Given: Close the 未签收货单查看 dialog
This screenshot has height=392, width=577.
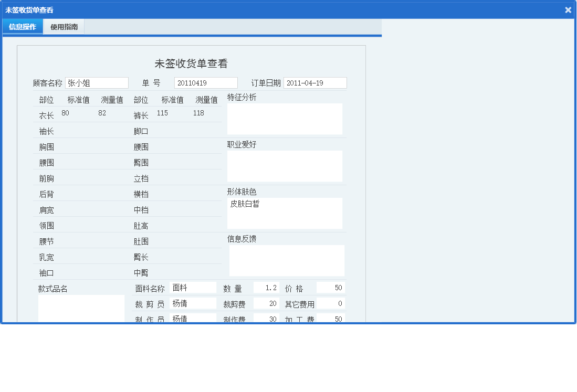Looking at the screenshot, I should click(x=569, y=9).
